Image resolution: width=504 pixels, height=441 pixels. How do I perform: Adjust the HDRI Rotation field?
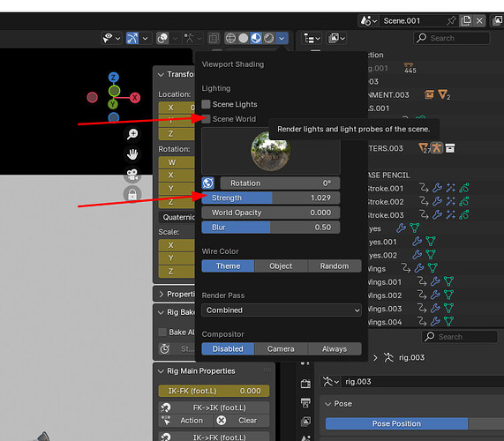point(280,183)
